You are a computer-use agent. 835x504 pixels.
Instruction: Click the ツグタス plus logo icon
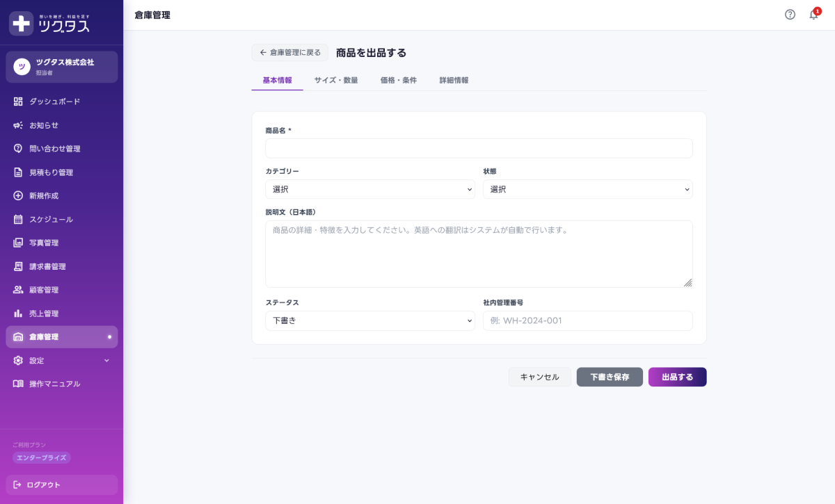pyautogui.click(x=22, y=23)
